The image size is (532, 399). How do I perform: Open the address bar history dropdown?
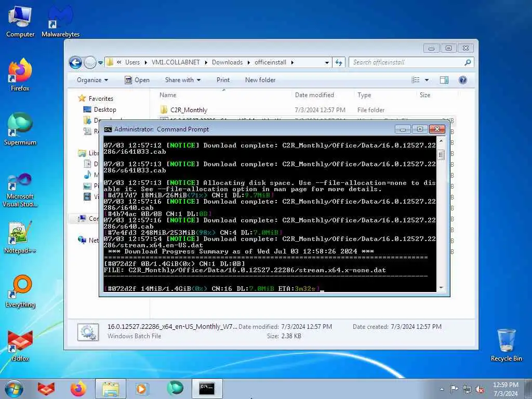click(327, 63)
